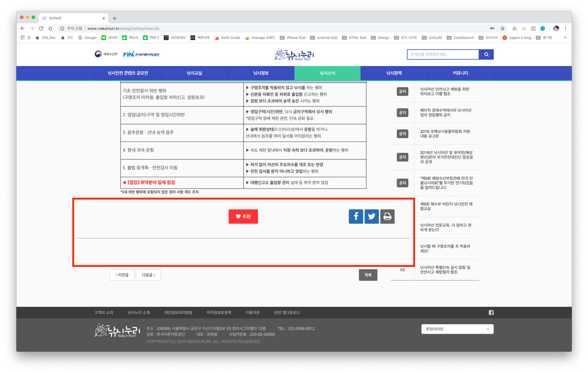This screenshot has height=373, width=588.
Task: Bookmark page with star icon
Action: coord(503,28)
